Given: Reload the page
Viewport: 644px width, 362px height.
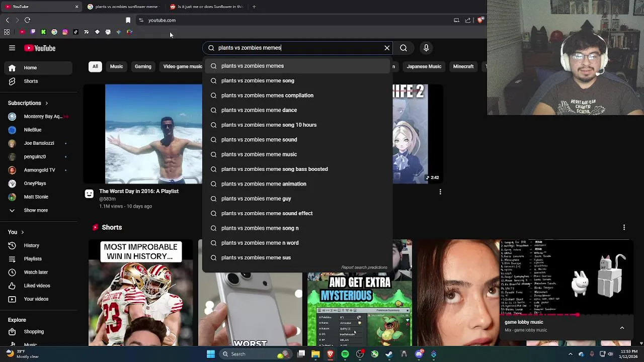Looking at the screenshot, I should [28, 20].
